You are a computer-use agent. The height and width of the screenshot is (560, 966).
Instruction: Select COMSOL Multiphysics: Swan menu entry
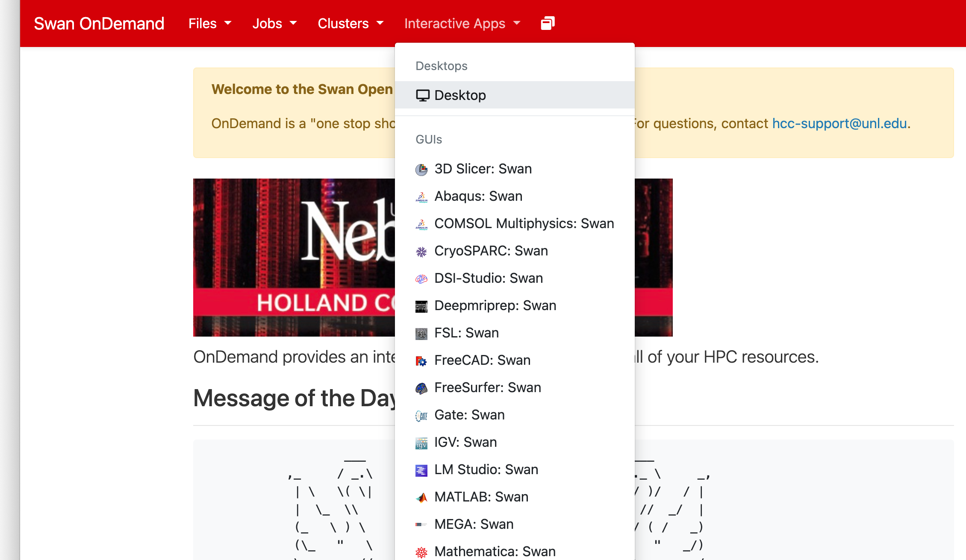tap(524, 223)
